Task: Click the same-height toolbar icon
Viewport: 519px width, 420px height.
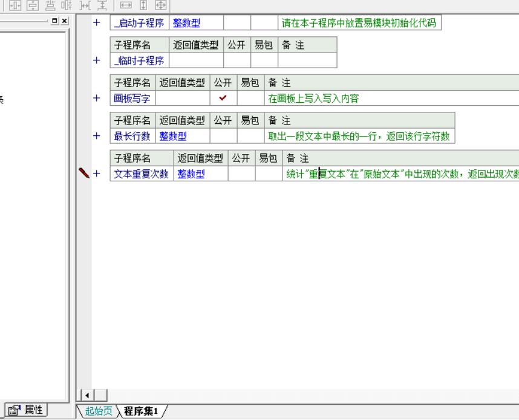Action: pos(144,5)
